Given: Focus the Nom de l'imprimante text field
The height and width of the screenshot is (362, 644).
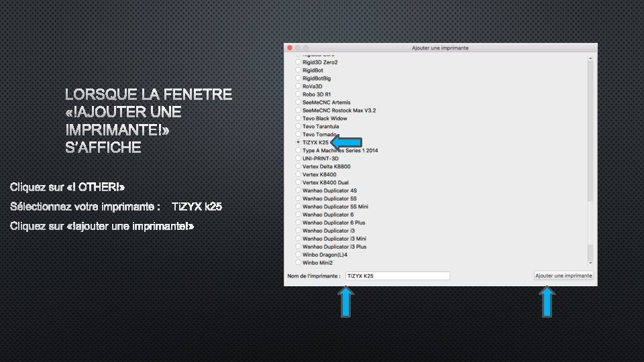Looking at the screenshot, I should click(398, 276).
